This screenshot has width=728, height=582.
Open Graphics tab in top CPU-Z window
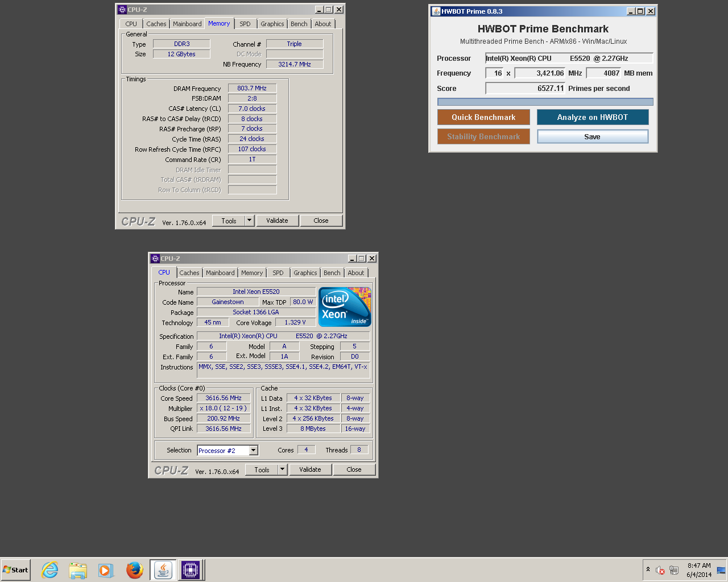pyautogui.click(x=272, y=24)
